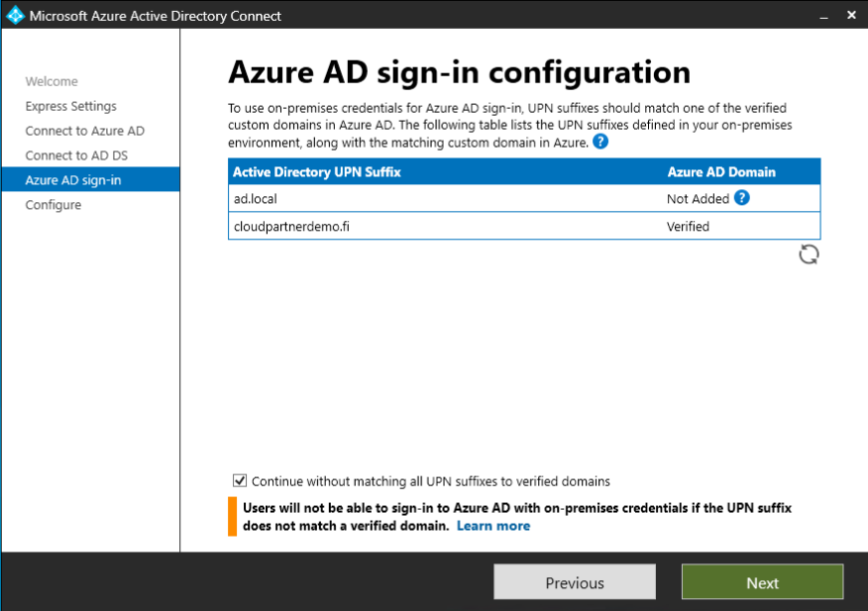The height and width of the screenshot is (611, 868).
Task: Refresh the UPN suffix table
Action: (809, 255)
